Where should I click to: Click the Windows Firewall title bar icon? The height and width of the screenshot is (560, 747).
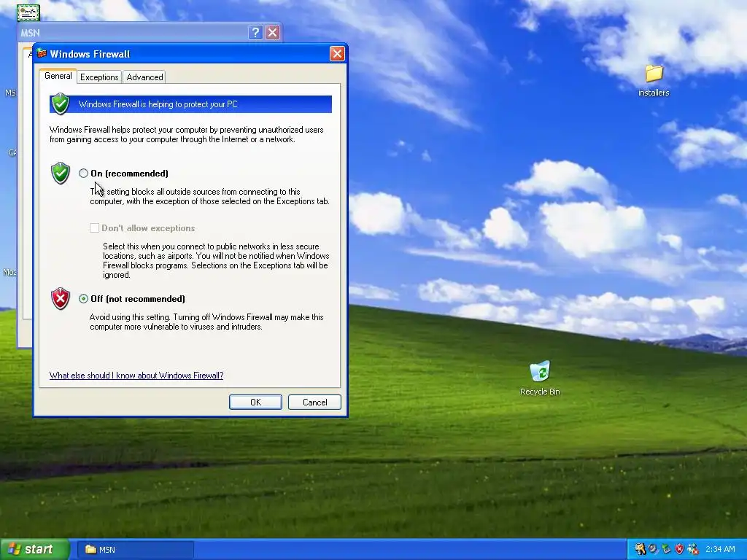pos(42,54)
